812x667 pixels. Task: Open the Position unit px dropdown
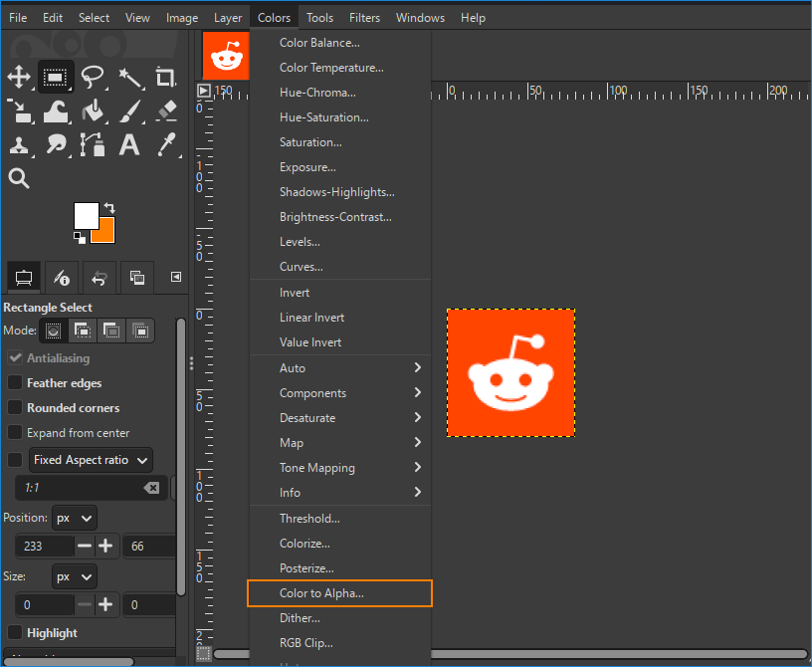[74, 518]
